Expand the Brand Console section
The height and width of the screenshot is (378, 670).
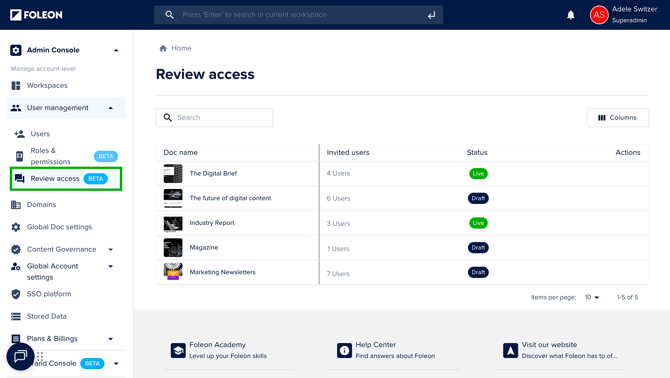(x=116, y=364)
